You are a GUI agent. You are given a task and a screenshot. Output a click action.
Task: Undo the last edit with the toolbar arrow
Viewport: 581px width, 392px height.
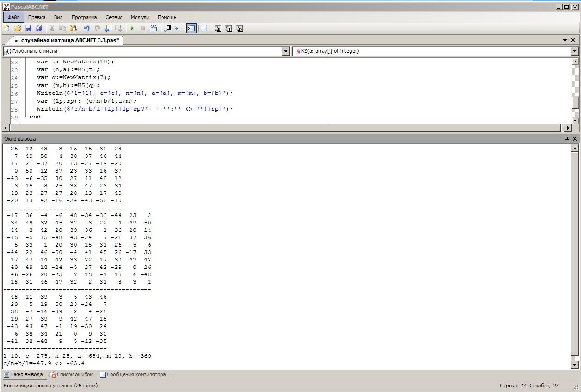(x=87, y=29)
